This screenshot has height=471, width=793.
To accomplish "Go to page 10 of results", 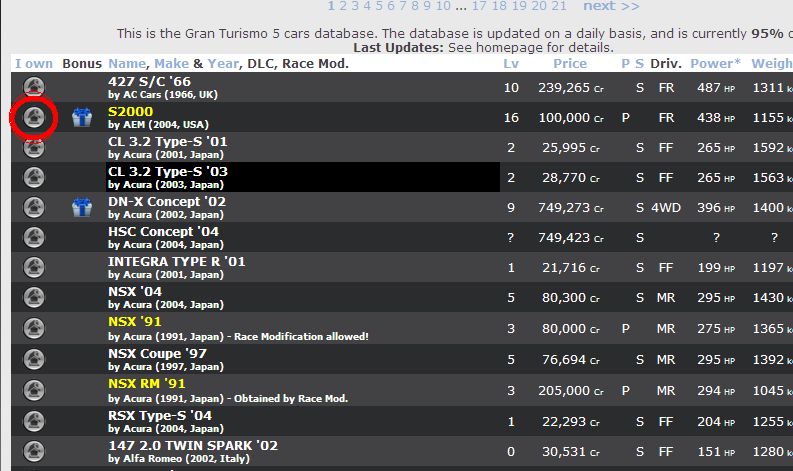I will coord(444,6).
